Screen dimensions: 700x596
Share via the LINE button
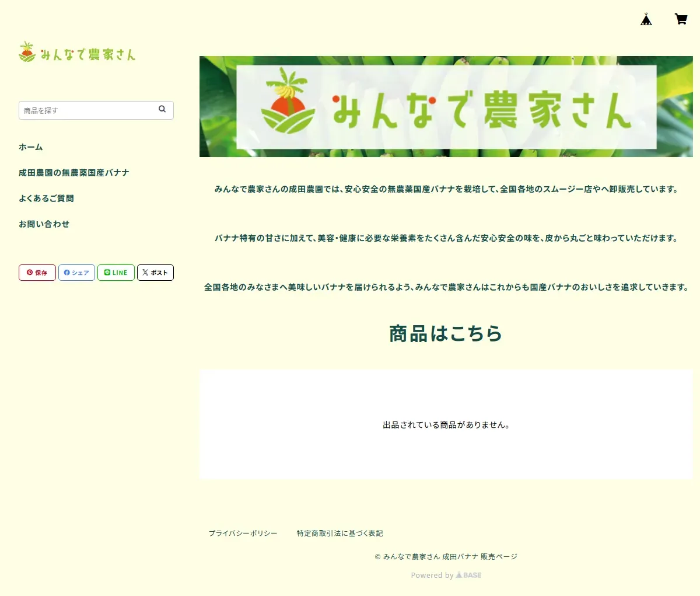pos(116,273)
